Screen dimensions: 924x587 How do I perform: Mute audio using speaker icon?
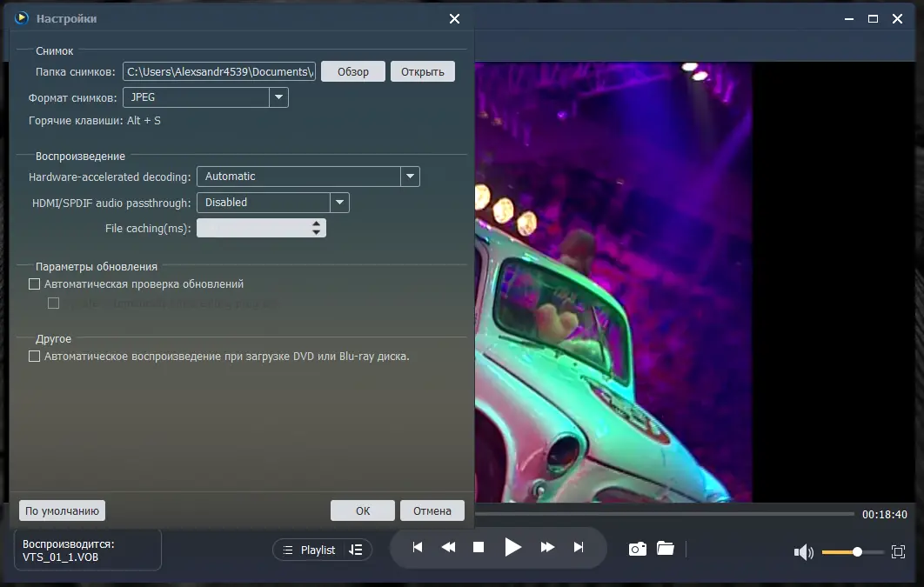click(x=803, y=551)
